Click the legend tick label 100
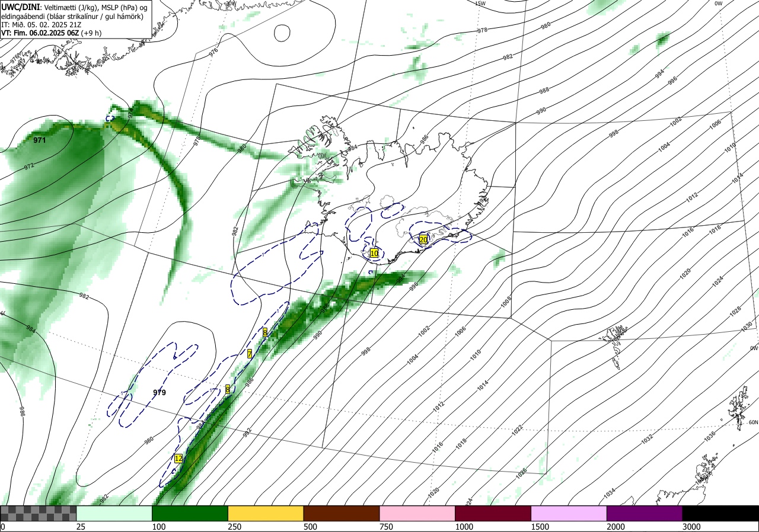 [159, 527]
